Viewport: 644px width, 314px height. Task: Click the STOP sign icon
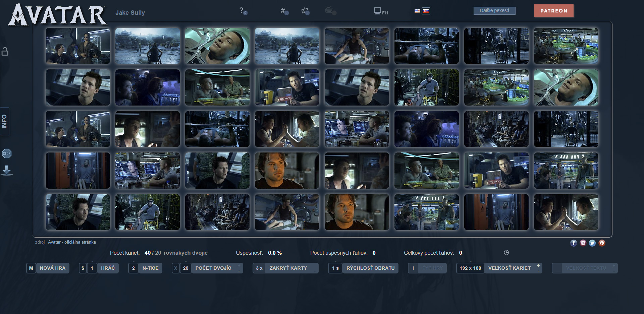pyautogui.click(x=7, y=153)
